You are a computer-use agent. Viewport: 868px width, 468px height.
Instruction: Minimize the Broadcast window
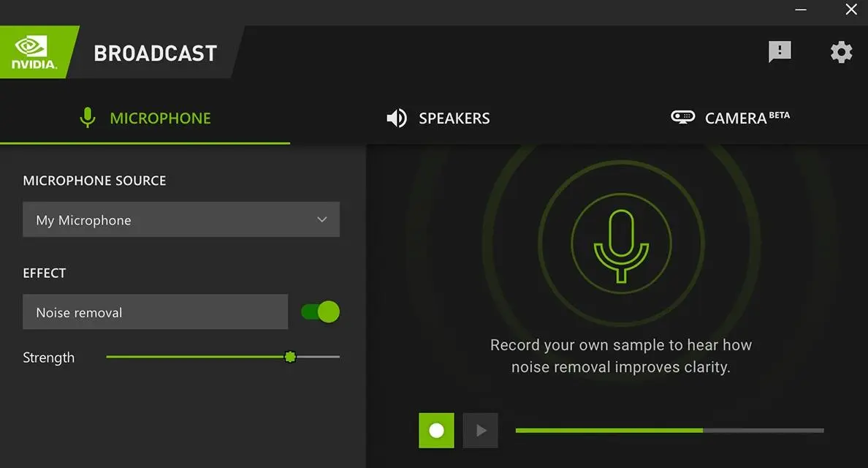coord(801,10)
